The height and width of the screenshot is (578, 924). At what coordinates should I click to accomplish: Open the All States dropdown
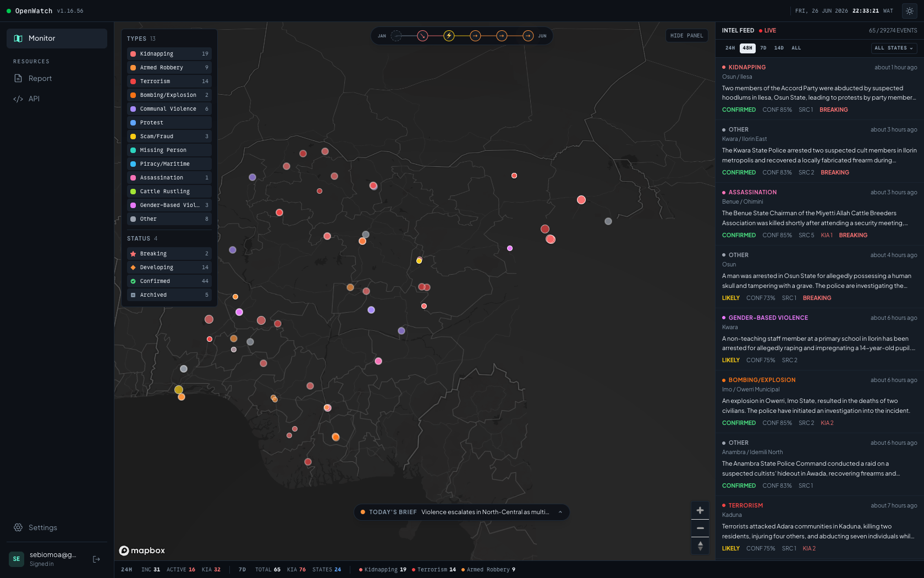point(894,48)
